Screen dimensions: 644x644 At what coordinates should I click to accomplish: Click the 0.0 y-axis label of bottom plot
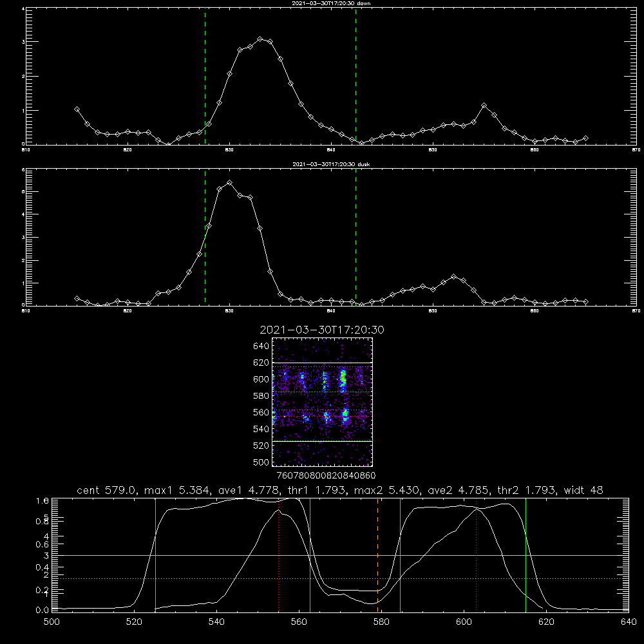pos(43,611)
